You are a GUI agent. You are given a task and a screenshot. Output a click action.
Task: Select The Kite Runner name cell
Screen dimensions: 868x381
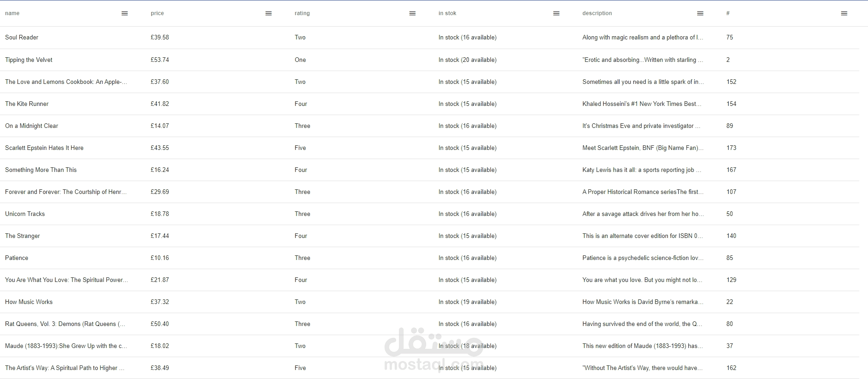[x=27, y=104]
